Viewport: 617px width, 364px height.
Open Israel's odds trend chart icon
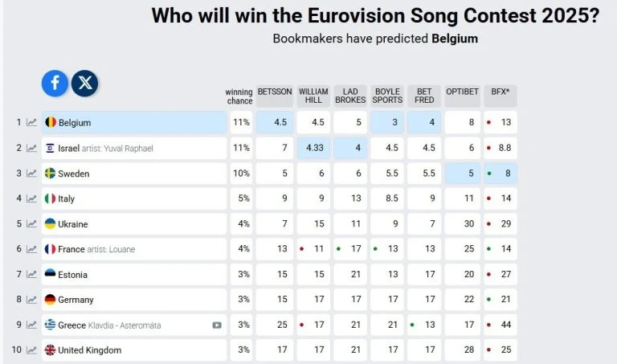pos(31,148)
